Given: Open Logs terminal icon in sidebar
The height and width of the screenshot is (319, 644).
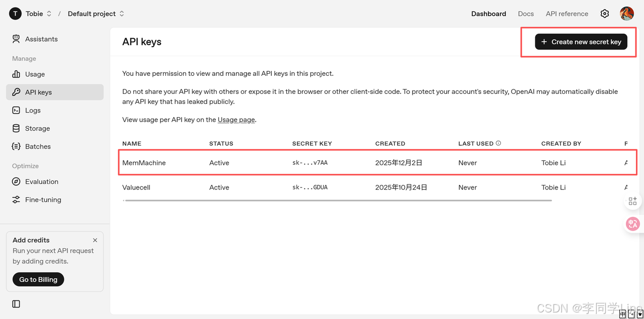Looking at the screenshot, I should (16, 111).
